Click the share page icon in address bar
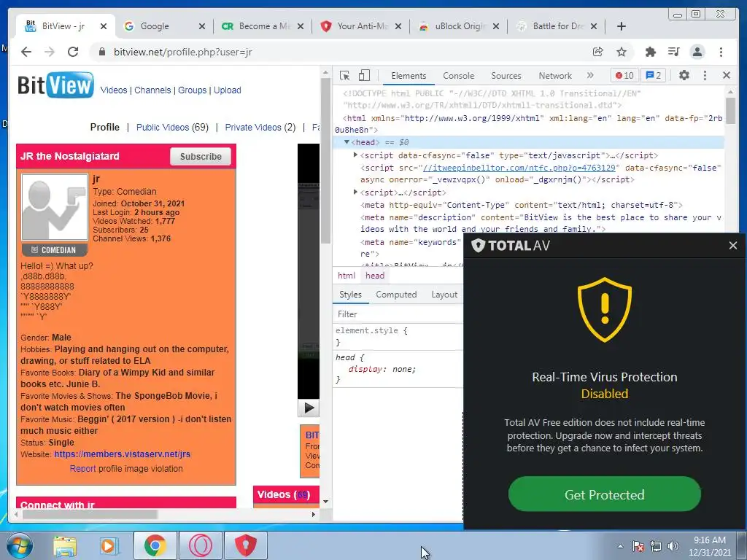 point(598,52)
